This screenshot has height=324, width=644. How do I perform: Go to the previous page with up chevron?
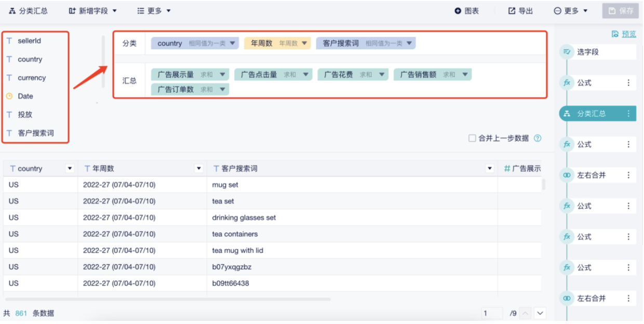point(526,313)
